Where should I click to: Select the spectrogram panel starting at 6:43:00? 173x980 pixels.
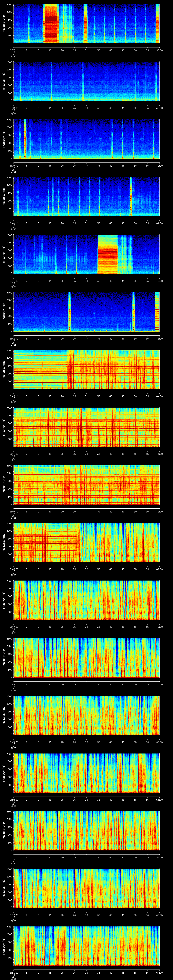(87, 369)
